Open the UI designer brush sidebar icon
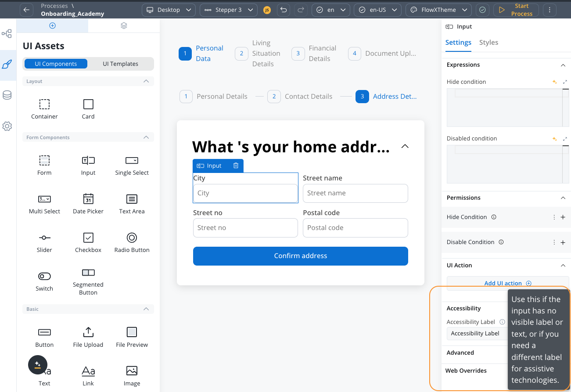The width and height of the screenshot is (571, 392). tap(7, 65)
